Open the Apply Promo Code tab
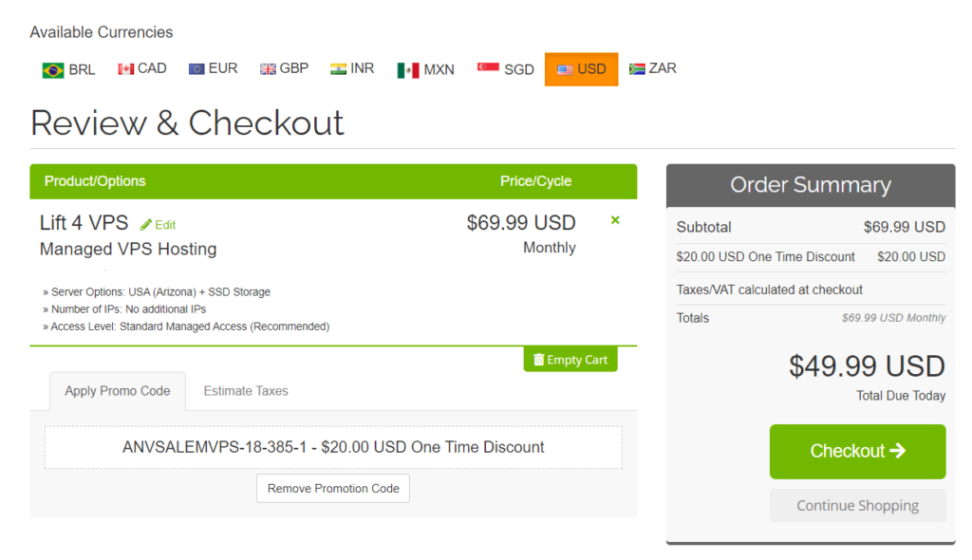972x560 pixels. click(x=118, y=391)
